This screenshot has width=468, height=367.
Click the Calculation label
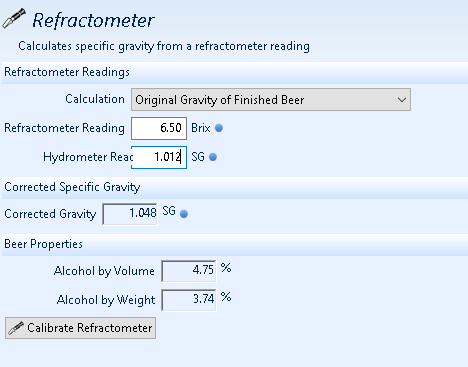pyautogui.click(x=95, y=99)
